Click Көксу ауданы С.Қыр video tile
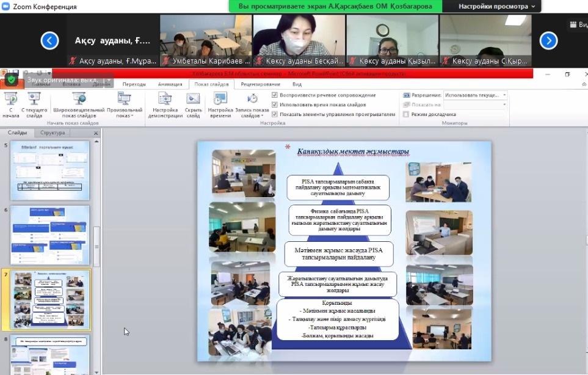Screen dimensions: 588x375 pyautogui.click(x=485, y=40)
